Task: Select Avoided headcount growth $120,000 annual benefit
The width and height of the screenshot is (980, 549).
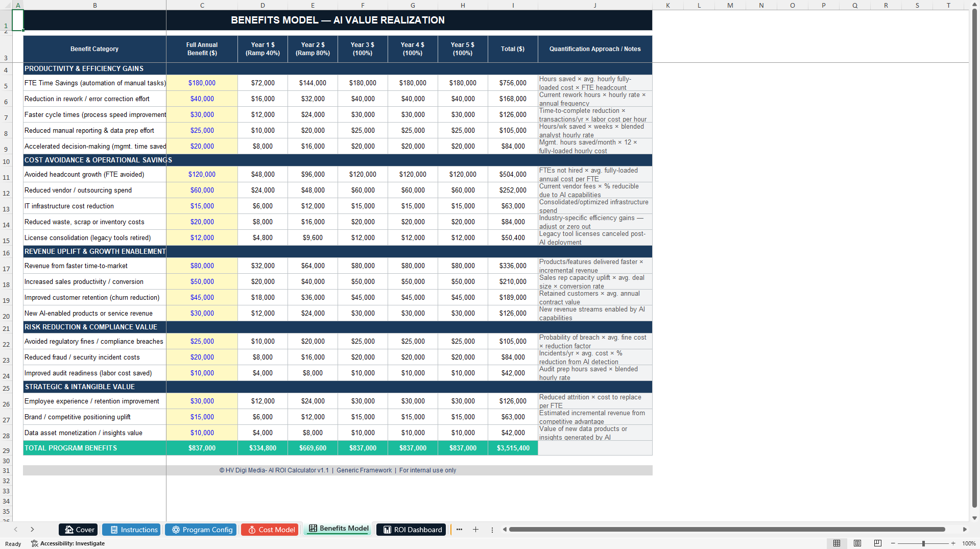Action: [x=202, y=174]
